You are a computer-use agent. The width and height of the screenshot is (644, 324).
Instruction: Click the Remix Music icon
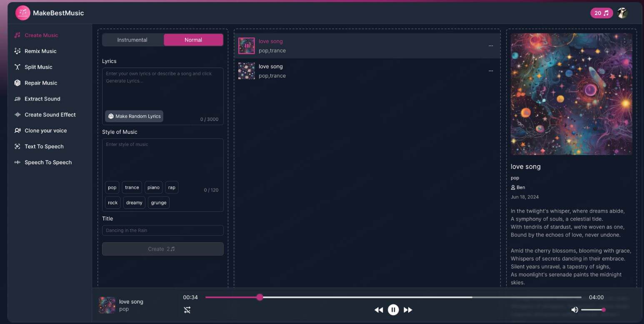point(17,51)
